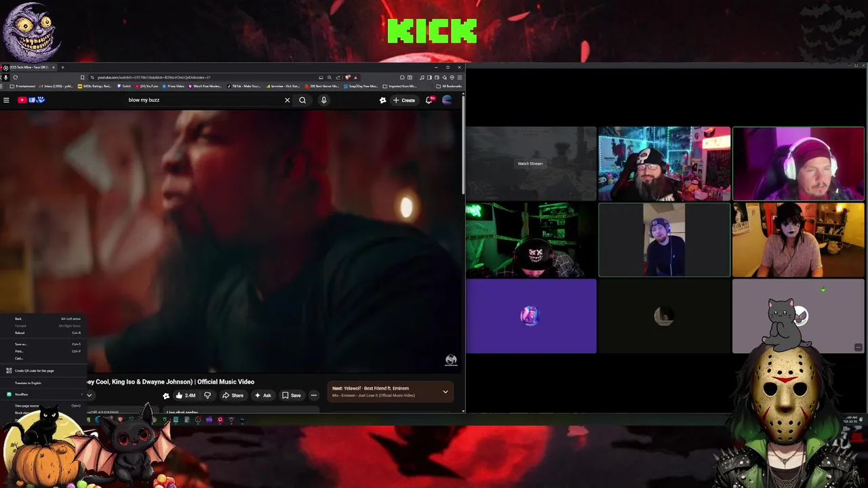Select the green-lit masked streamer tile
The width and height of the screenshot is (868, 488).
(x=531, y=240)
